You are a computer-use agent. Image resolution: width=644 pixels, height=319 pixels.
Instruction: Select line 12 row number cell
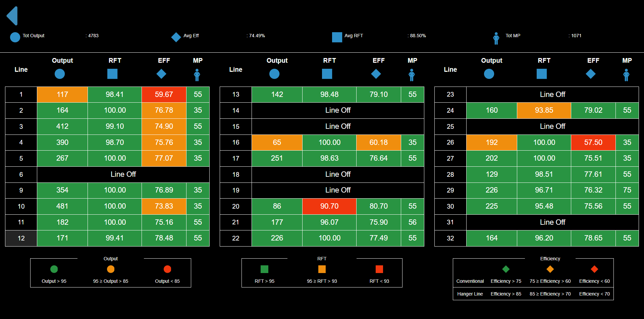pyautogui.click(x=21, y=238)
